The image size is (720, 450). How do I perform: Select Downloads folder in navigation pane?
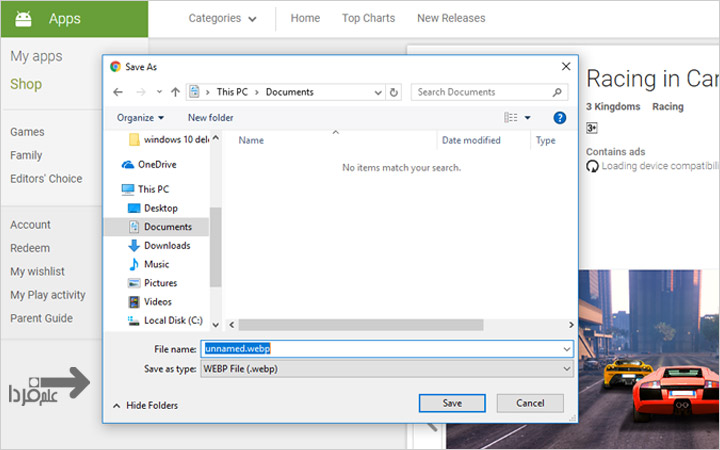click(166, 246)
